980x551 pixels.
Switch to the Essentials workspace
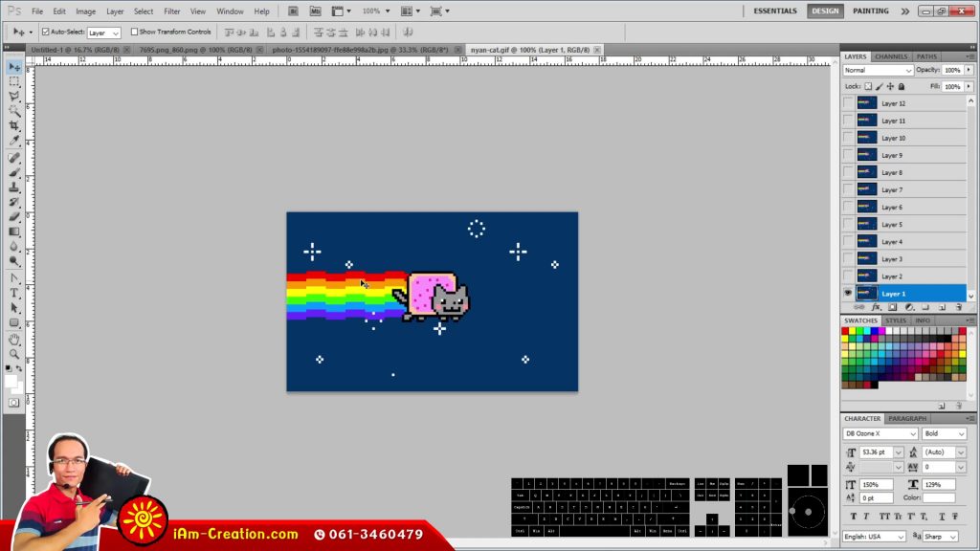tap(775, 11)
